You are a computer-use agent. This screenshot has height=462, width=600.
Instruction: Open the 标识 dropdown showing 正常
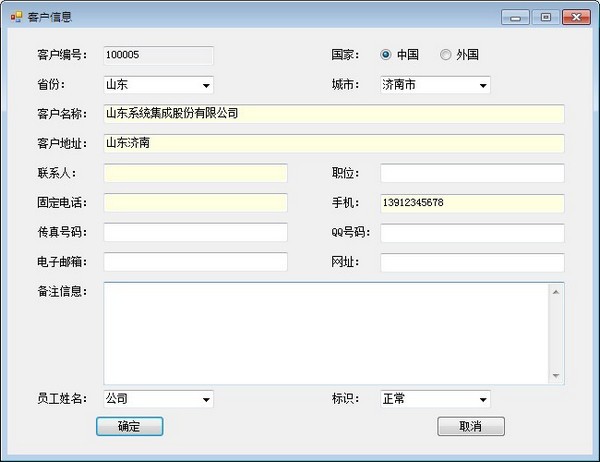pyautogui.click(x=435, y=399)
